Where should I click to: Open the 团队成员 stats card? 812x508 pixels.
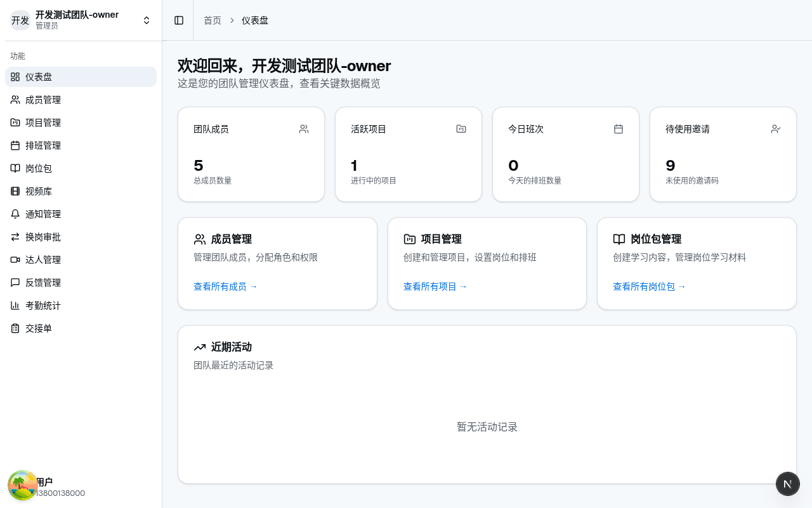(251, 154)
